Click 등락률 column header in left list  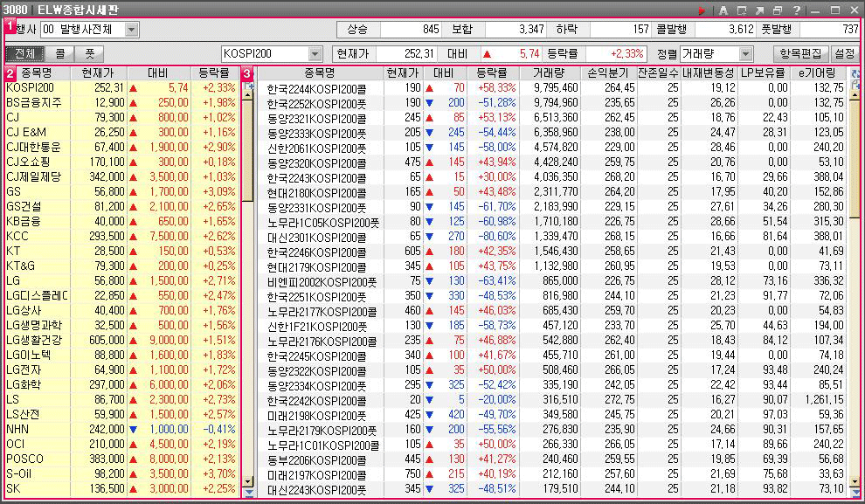(214, 72)
